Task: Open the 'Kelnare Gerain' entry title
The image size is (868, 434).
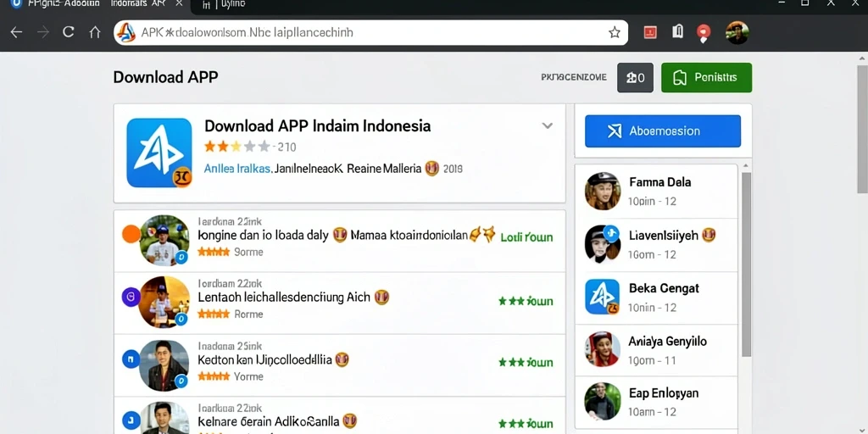Action: [269, 422]
